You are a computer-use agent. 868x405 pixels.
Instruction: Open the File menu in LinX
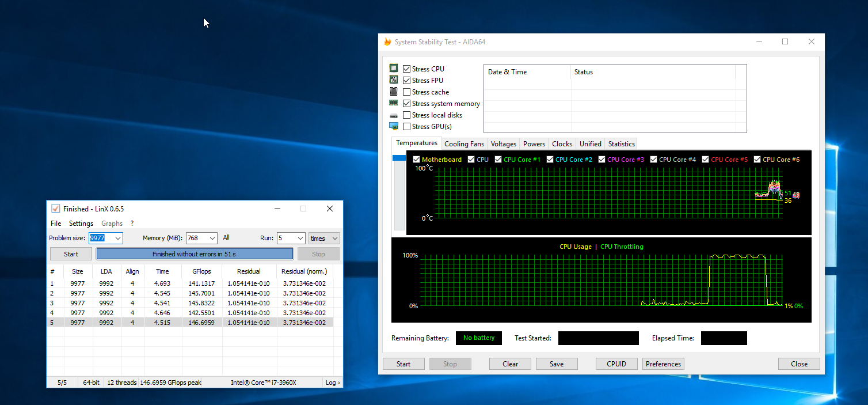point(56,224)
